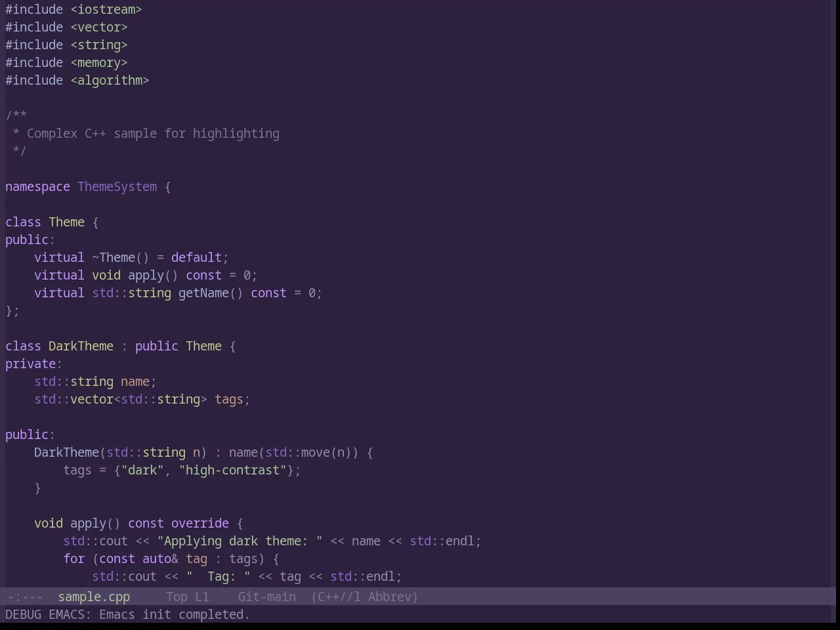840x630 pixels.
Task: Click the string "Applying dark theme: "
Action: point(240,541)
